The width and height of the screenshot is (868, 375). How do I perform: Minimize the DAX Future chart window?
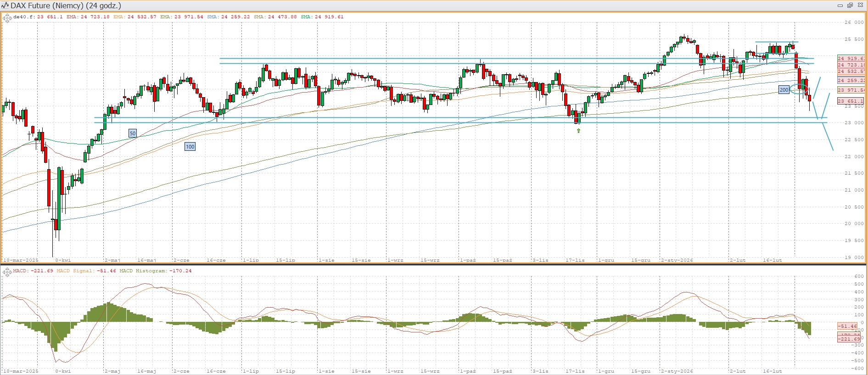click(840, 6)
